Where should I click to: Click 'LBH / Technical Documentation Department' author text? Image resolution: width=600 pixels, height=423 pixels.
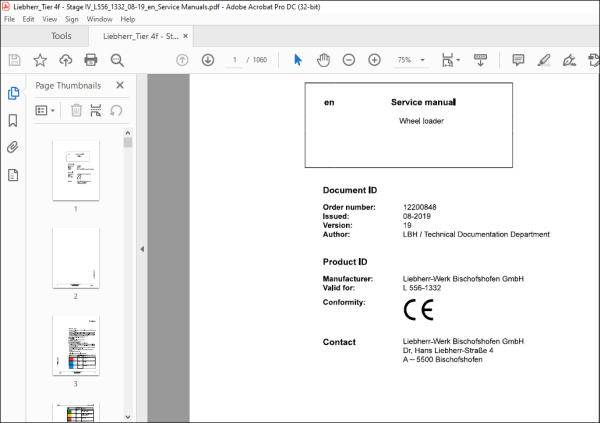pos(476,234)
